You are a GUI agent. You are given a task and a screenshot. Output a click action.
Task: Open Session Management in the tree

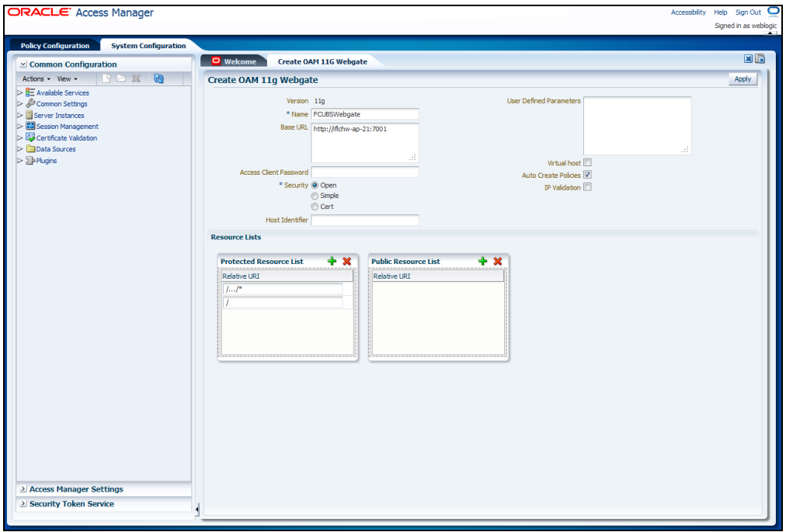point(67,127)
